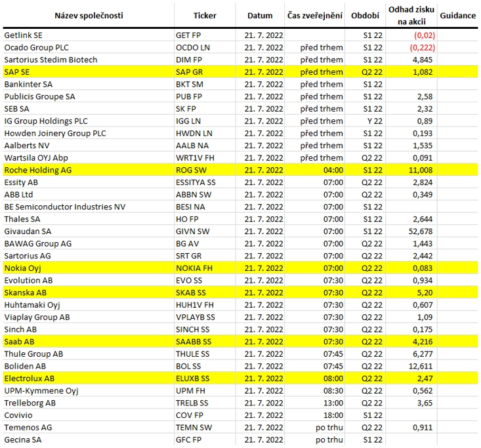Click the 'Guidance' column header
481x448 pixels.
coord(457,16)
